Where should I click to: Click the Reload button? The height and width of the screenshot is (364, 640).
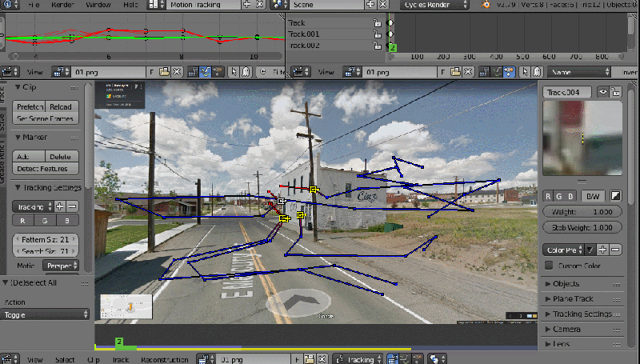[x=62, y=106]
